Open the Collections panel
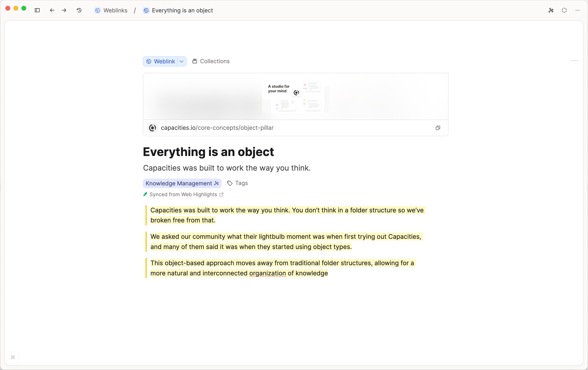The height and width of the screenshot is (370, 588). point(211,61)
